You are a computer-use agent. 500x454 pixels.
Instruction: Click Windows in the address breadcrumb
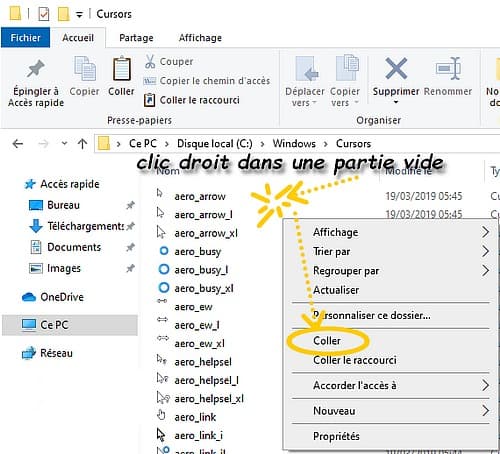pos(294,144)
